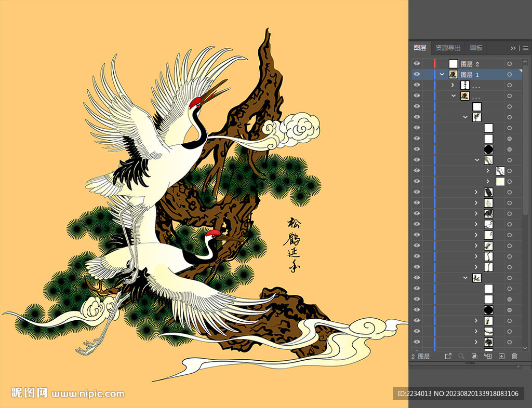Click Make/Release Clipping Mask icon
The width and height of the screenshot is (532, 408).
[x=474, y=356]
